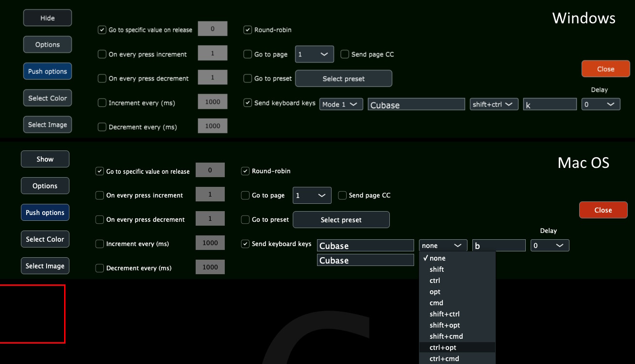The width and height of the screenshot is (635, 364).
Task: Choose shift+ctrl from the modifier list
Action: (x=457, y=314)
